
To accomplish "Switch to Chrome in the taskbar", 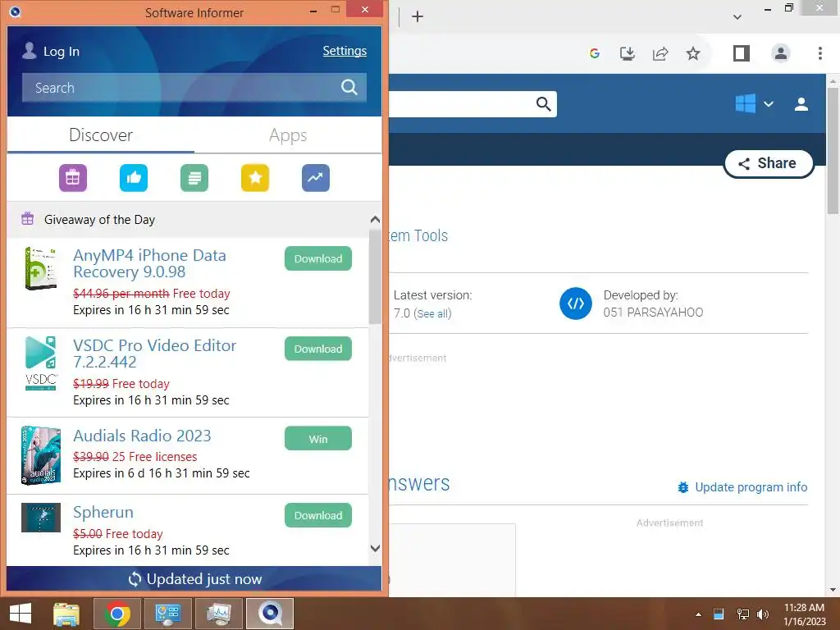I will point(117,614).
